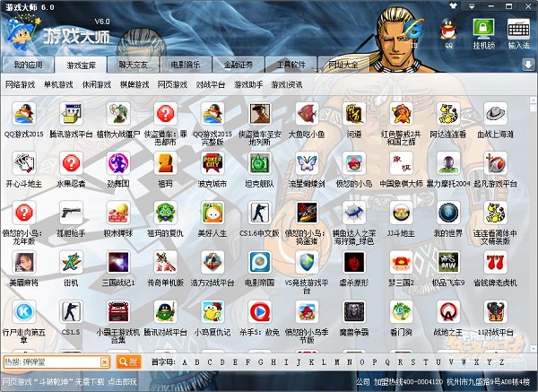Launch 腾讯游戏平台 icon
The image size is (538, 392).
71,114
